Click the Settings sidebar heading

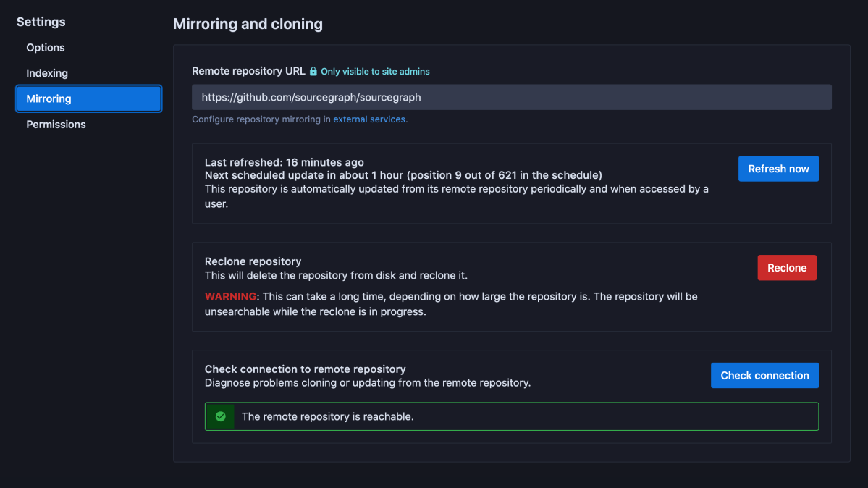coord(41,22)
